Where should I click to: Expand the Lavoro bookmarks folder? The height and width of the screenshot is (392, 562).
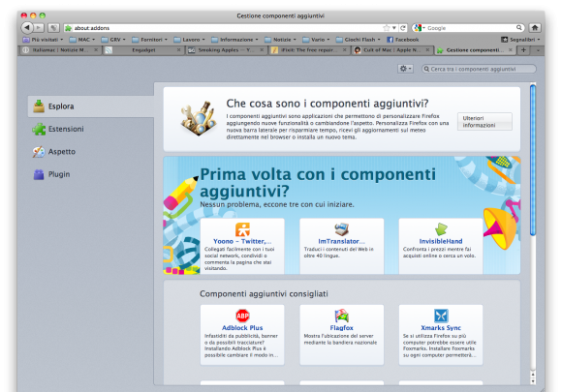[189, 40]
